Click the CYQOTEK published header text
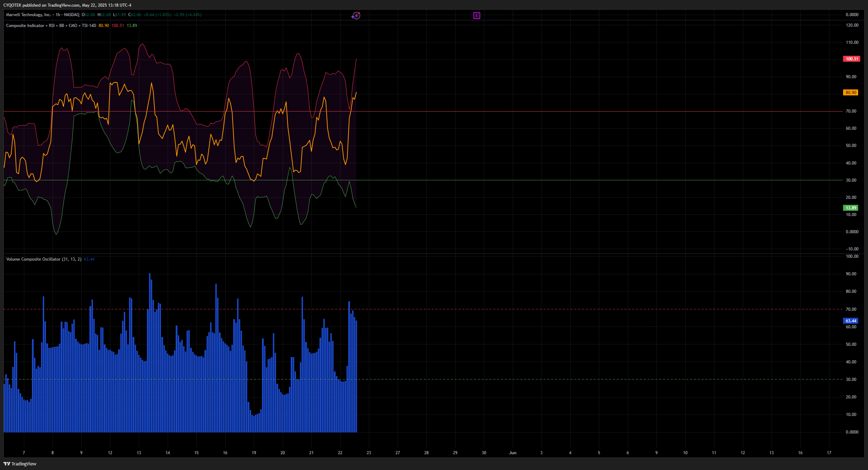The height and width of the screenshot is (470, 868). pos(67,5)
